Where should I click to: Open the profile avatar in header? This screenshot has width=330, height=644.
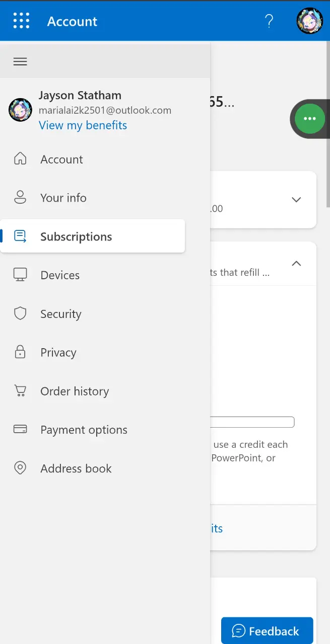pyautogui.click(x=309, y=21)
